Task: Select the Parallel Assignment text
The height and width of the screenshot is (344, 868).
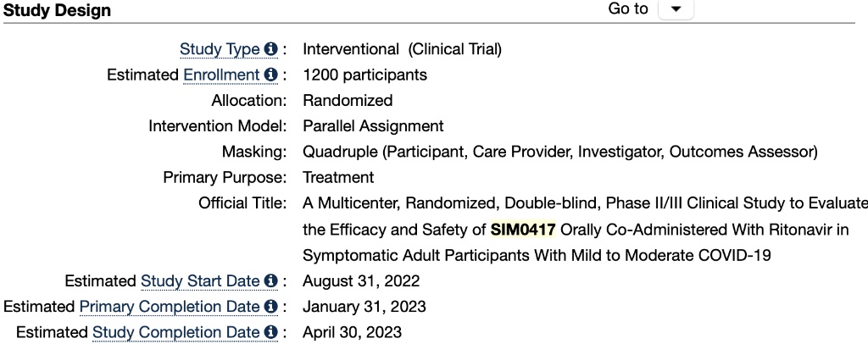Action: point(373,126)
